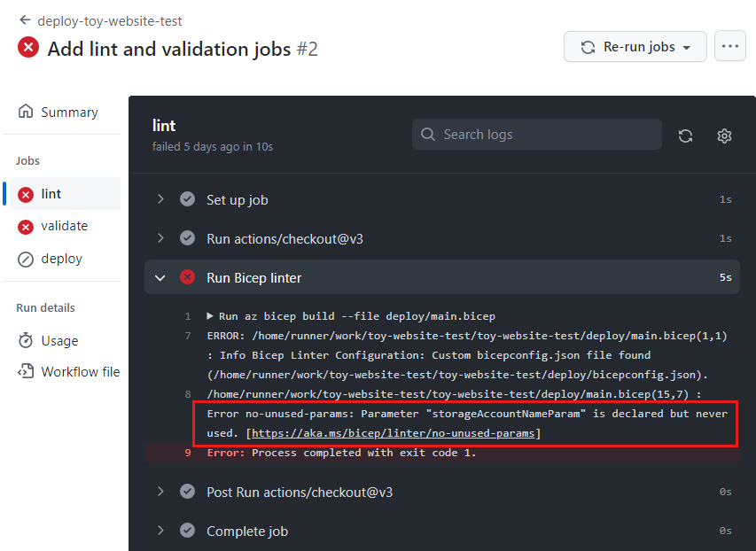Click the failed status icon beside Run Bicep linter
The height and width of the screenshot is (551, 756).
[187, 277]
